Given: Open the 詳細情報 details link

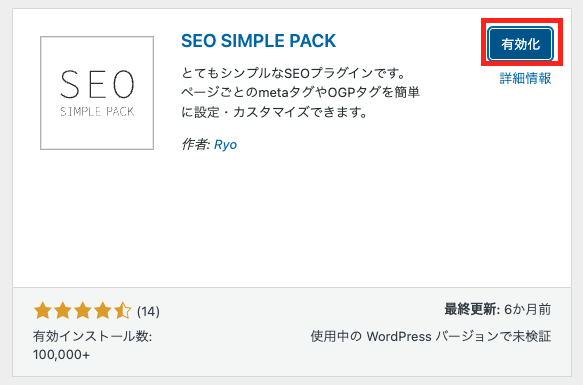Looking at the screenshot, I should [x=525, y=78].
